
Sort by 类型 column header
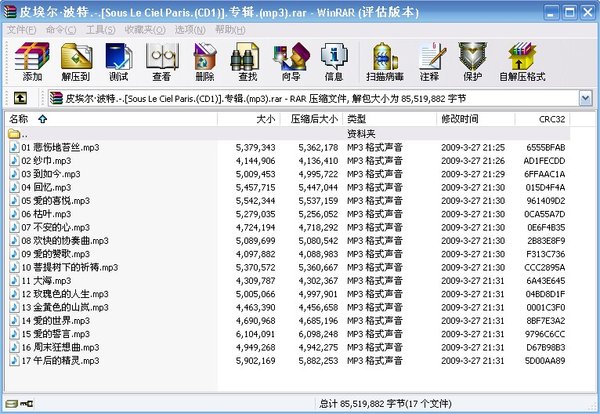coord(389,119)
